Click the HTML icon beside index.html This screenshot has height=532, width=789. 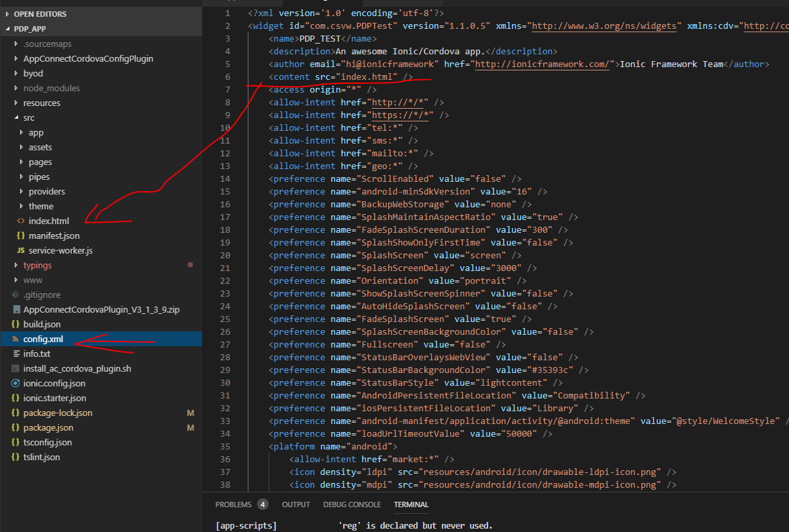21,221
